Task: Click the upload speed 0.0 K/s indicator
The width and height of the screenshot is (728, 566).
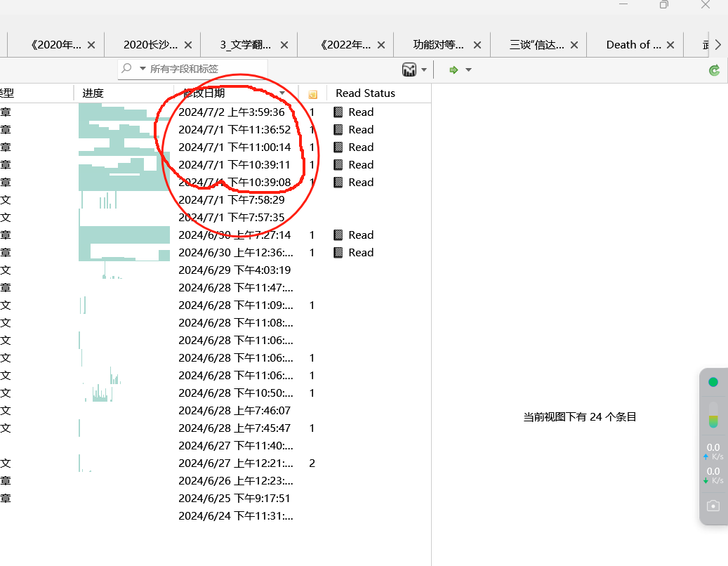Action: [x=713, y=452]
